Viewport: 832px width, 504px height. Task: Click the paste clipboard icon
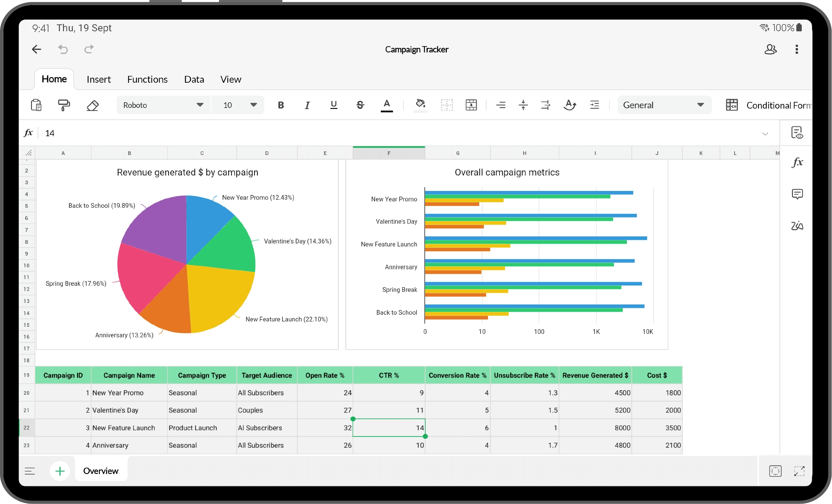point(36,105)
